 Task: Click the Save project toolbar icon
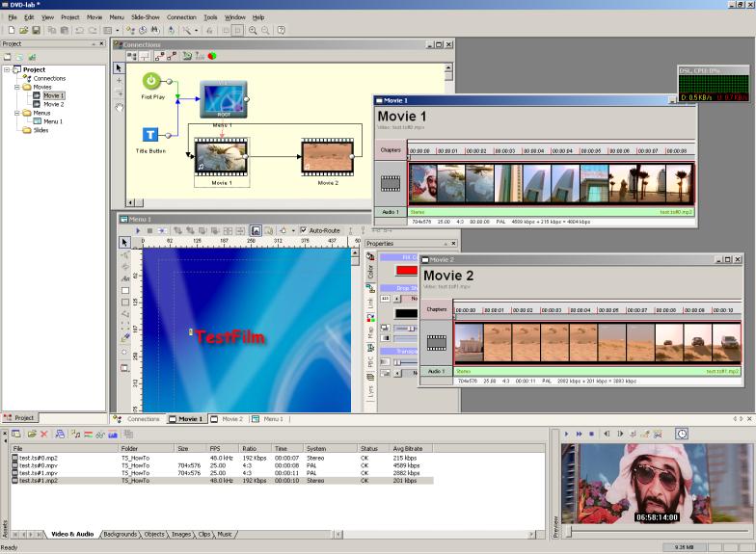34,31
